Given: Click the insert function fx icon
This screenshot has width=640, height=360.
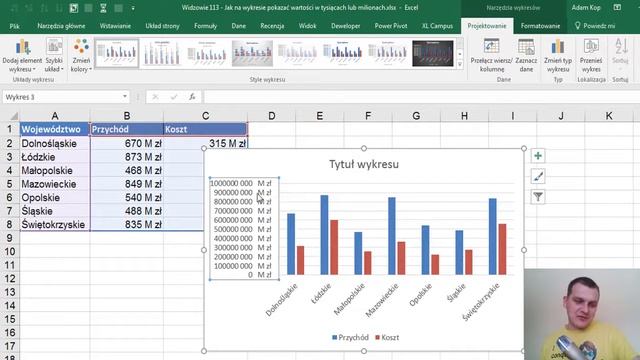Looking at the screenshot, I should 192,97.
